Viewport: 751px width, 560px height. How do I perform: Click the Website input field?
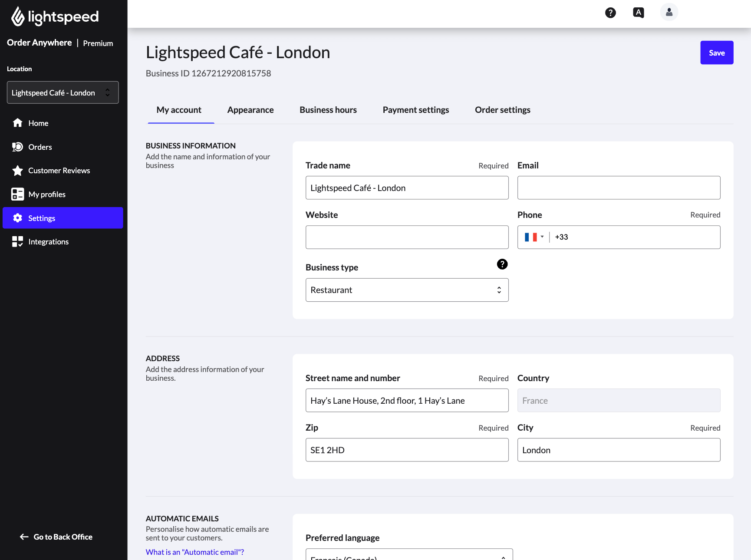(407, 237)
